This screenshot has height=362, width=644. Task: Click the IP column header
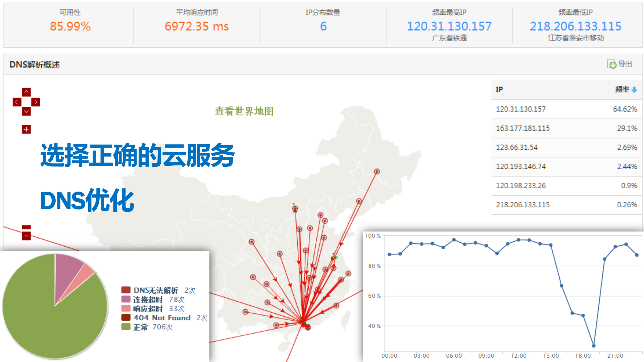tap(499, 90)
